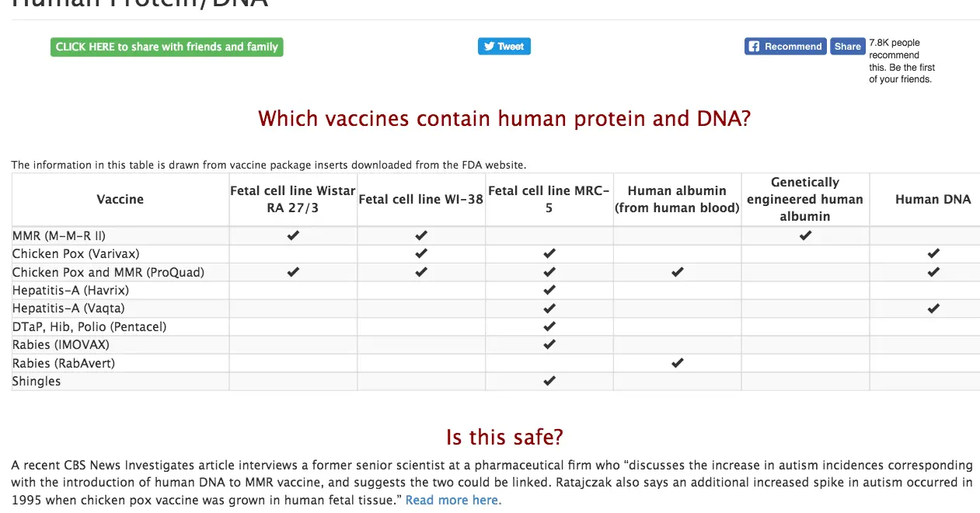Click the Vaqta checkmark under Human DNA

933,309
